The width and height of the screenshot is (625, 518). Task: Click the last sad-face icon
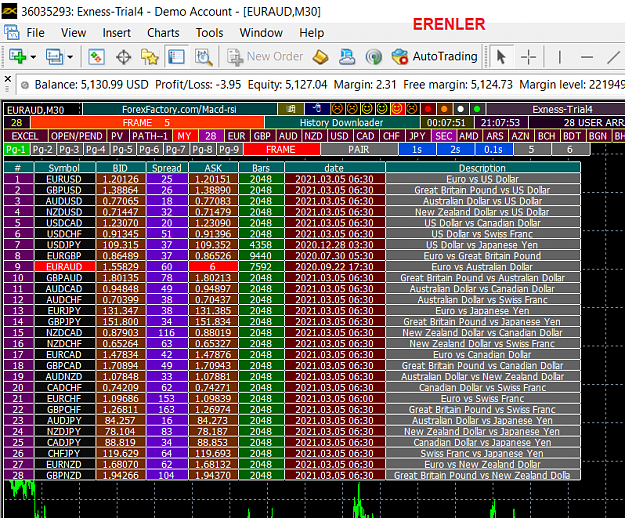pos(412,109)
